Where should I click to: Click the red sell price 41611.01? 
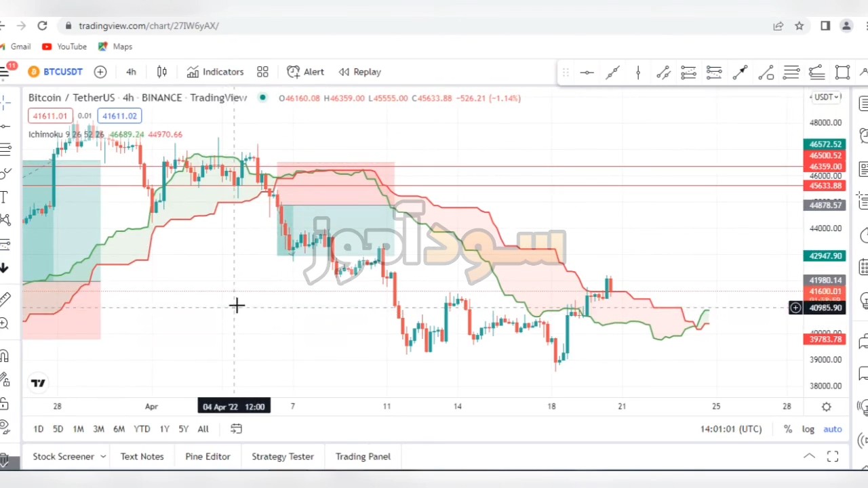coord(50,116)
